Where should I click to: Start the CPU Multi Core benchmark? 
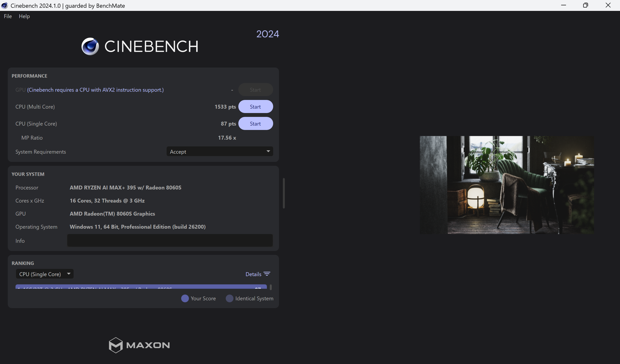(255, 107)
